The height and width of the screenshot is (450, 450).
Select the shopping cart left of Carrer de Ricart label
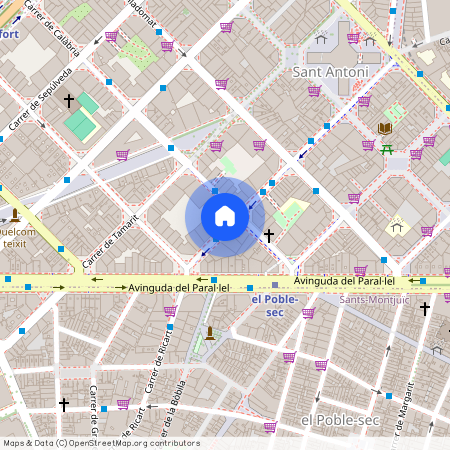123,404
